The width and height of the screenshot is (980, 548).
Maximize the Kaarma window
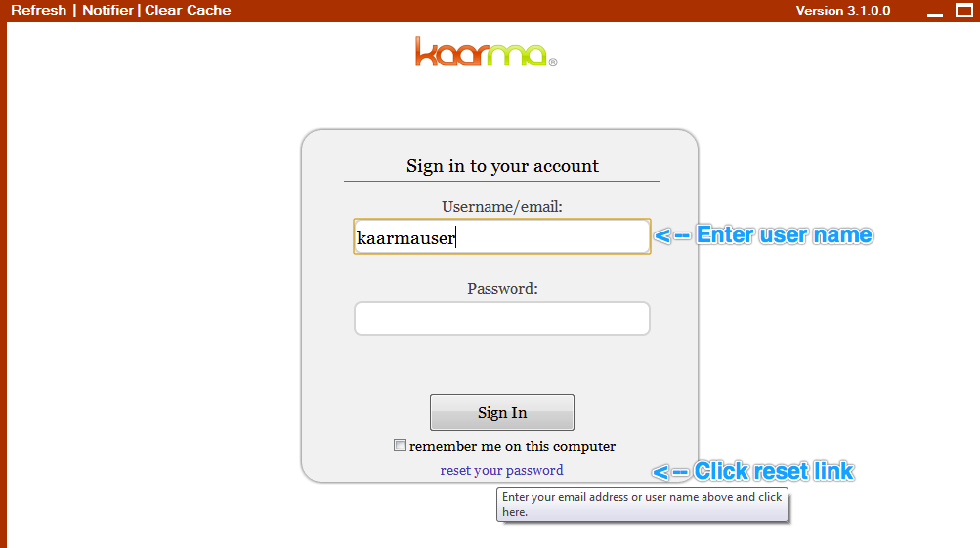pos(963,10)
